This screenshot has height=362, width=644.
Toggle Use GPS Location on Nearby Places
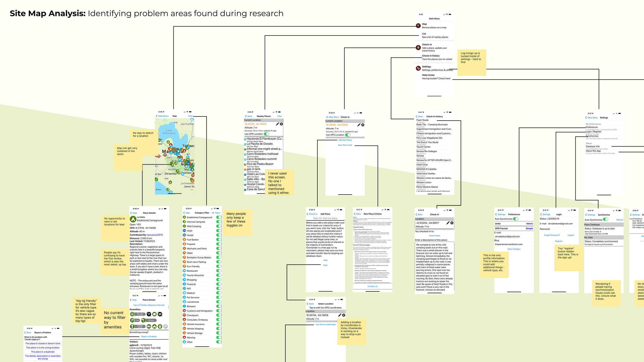click(x=266, y=134)
